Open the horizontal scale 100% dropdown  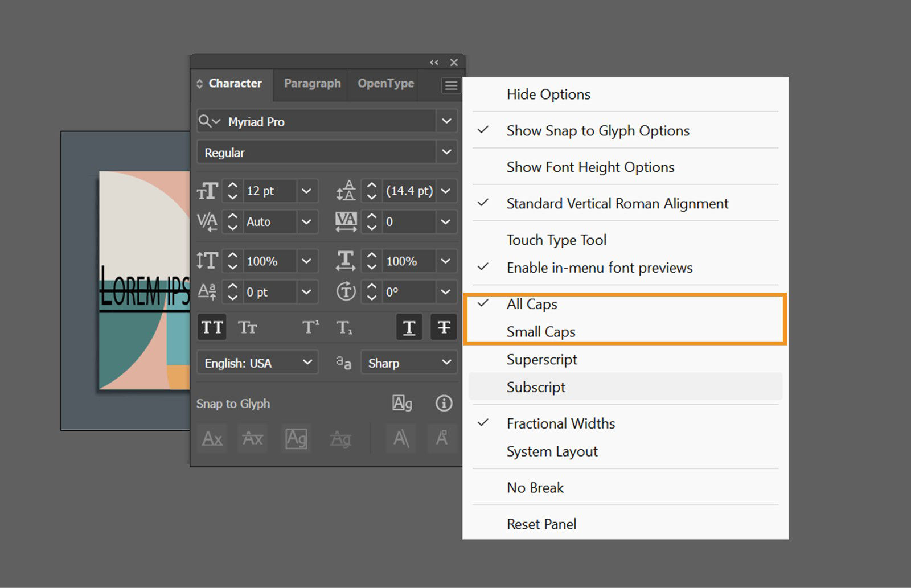click(x=446, y=261)
